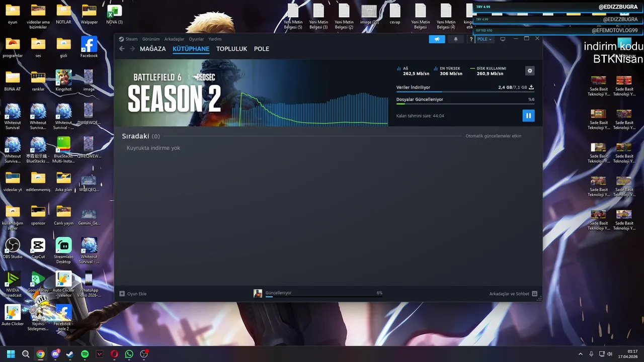Click the Oyun Ekle button
This screenshot has width=644, height=362.
pyautogui.click(x=133, y=294)
